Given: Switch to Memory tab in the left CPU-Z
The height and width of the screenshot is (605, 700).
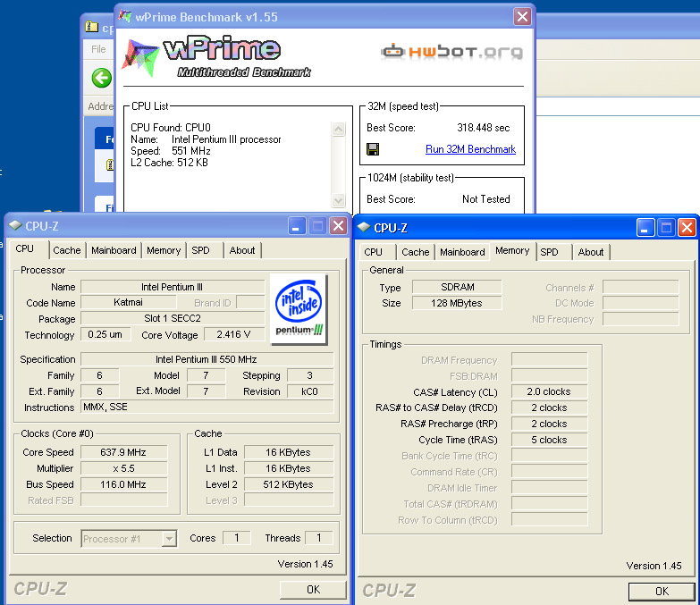Looking at the screenshot, I should pos(164,250).
